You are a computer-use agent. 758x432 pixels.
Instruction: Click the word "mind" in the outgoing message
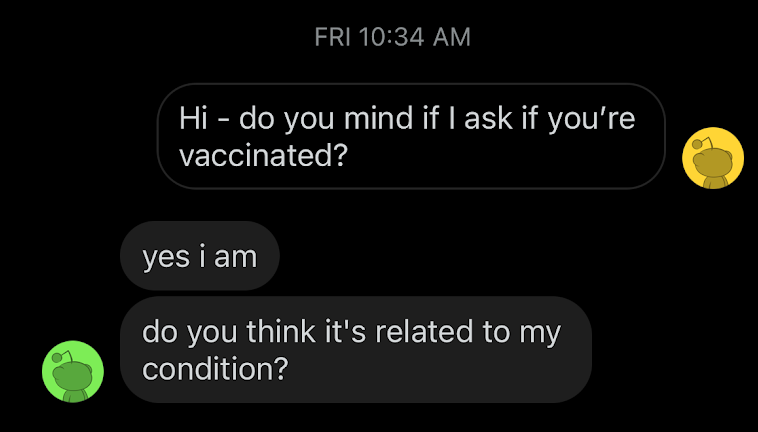pos(378,117)
